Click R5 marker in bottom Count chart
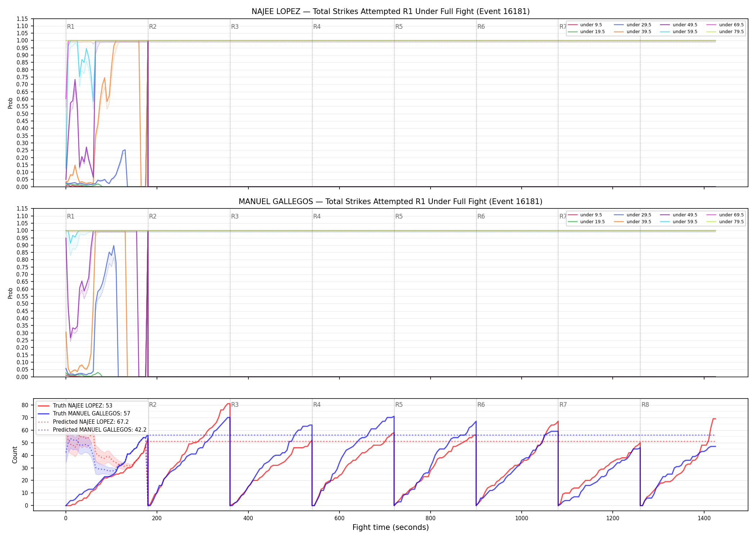Viewport: 756px width, 540px height. (399, 405)
